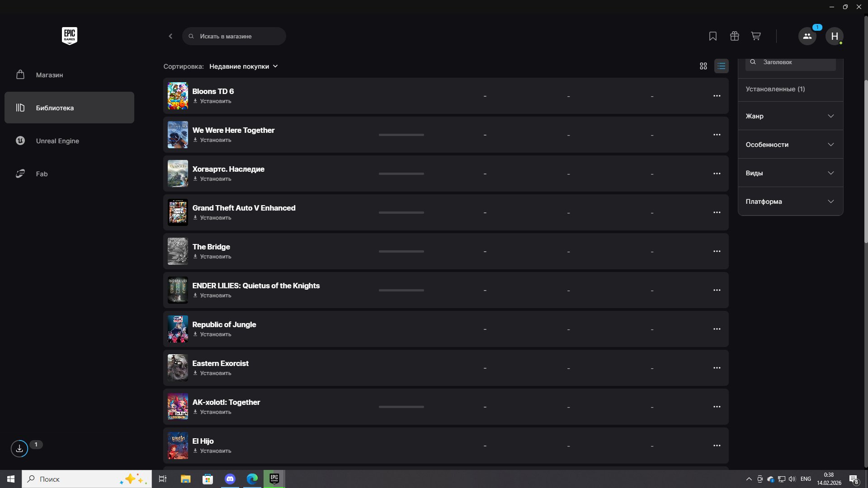Viewport: 868px width, 488px height.
Task: Go back with the arrow icon
Action: pyautogui.click(x=170, y=36)
